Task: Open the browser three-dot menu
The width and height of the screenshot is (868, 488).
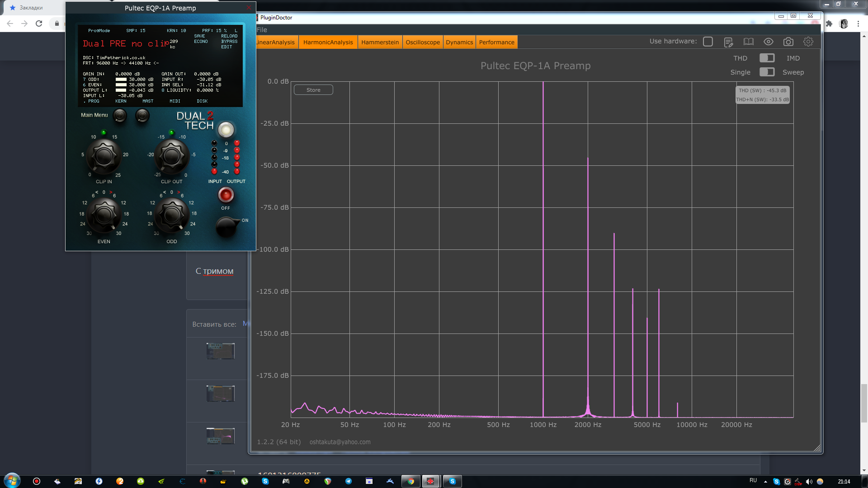Action: (x=858, y=23)
